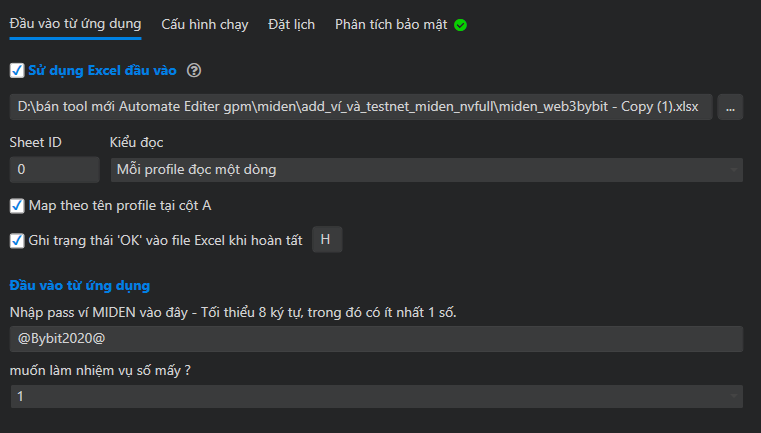Image resolution: width=761 pixels, height=433 pixels.
Task: Click the 'H' status column field
Action: pos(327,240)
